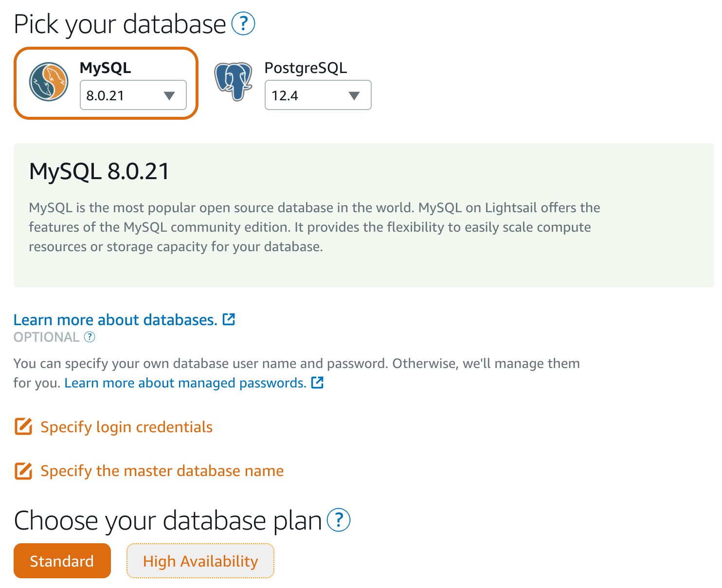Click the PostgreSQL elephant logo icon
This screenshot has width=722, height=588.
click(233, 81)
